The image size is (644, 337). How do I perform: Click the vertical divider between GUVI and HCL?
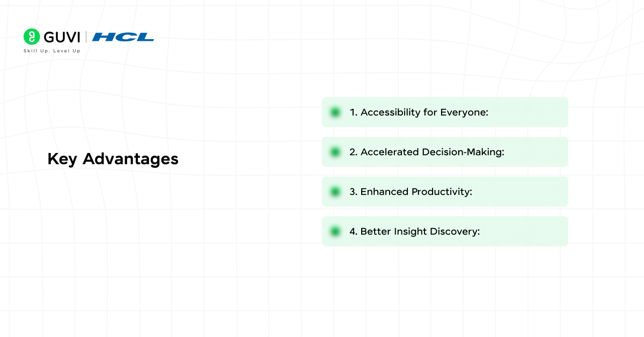click(x=86, y=37)
